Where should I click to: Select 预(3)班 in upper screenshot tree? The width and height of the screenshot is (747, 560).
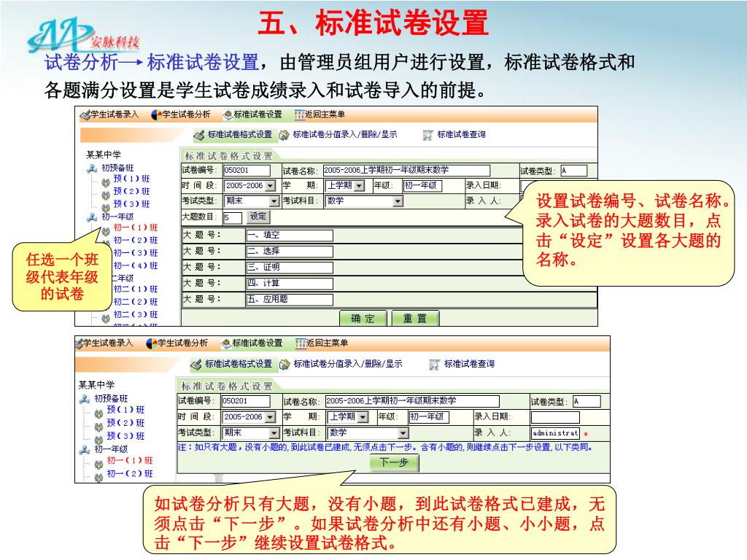pos(131,204)
